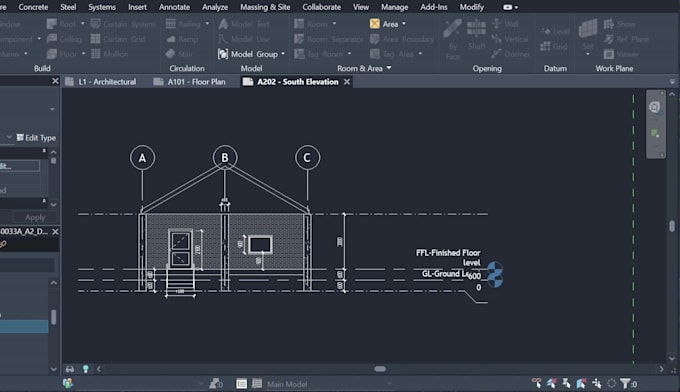
Task: Select the Shaft opening tool
Action: (x=476, y=36)
